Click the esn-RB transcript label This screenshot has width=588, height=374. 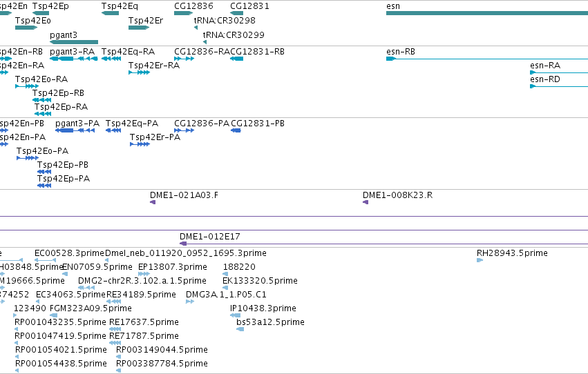[401, 52]
